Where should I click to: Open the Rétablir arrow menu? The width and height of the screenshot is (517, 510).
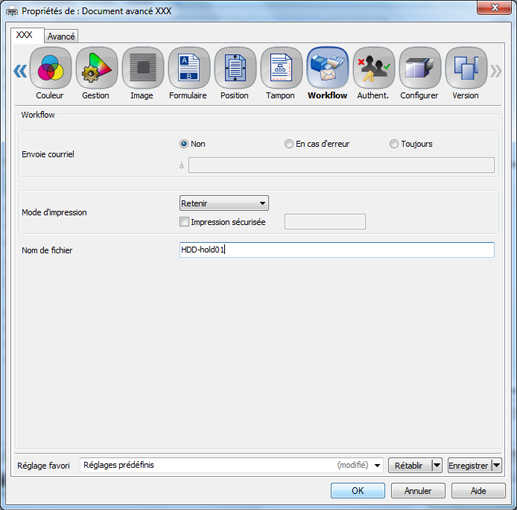coord(437,465)
